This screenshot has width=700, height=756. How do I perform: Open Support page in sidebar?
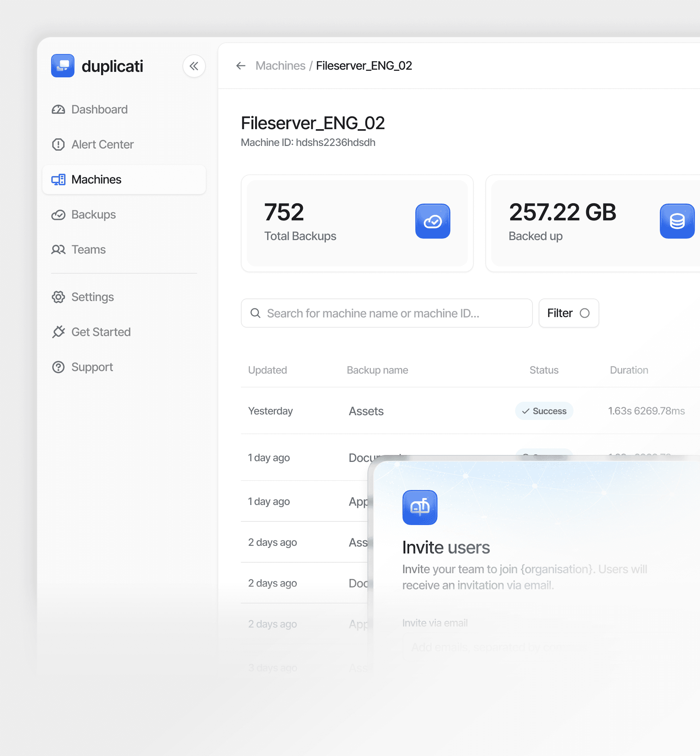tap(124, 367)
